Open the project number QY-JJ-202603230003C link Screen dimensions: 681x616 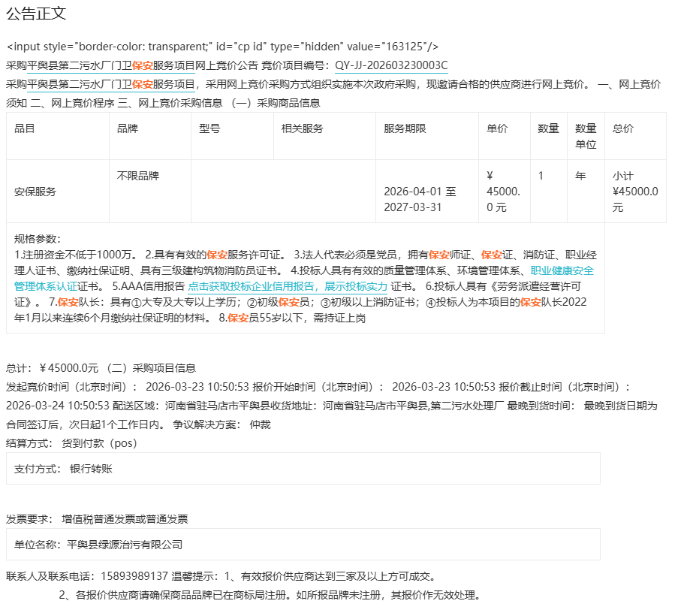391,65
